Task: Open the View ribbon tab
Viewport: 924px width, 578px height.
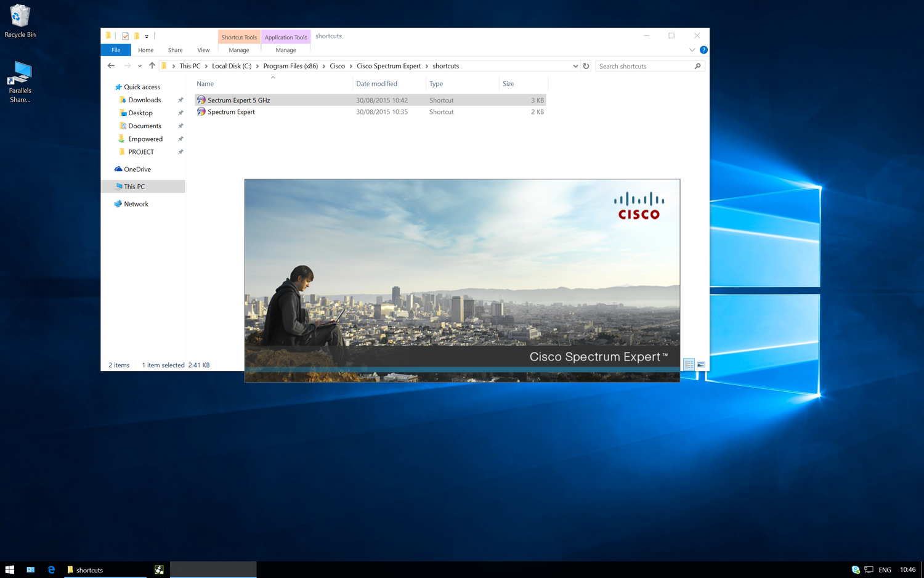Action: 203,50
